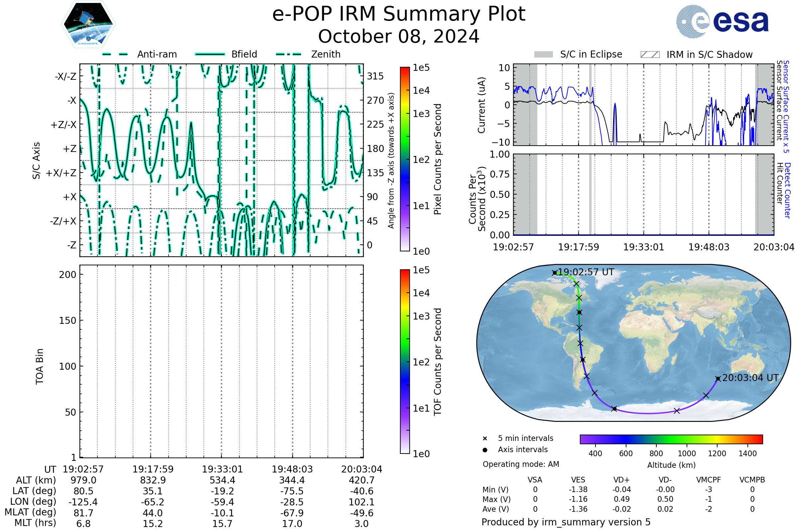
Task: Click the VMCPF column header
Action: (x=709, y=480)
